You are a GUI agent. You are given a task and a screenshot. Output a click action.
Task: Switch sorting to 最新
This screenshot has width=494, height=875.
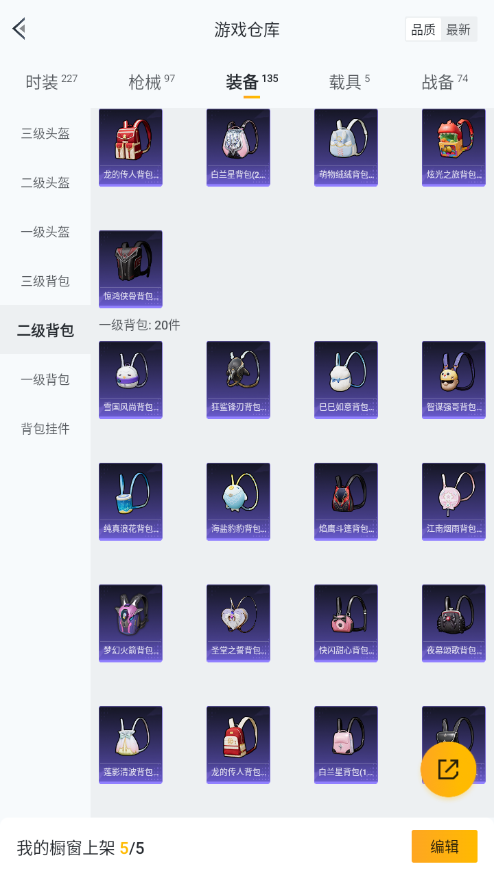[x=458, y=30]
